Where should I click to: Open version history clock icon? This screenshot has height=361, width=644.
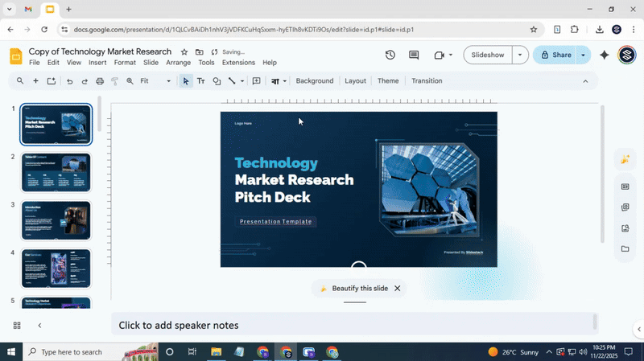(390, 55)
